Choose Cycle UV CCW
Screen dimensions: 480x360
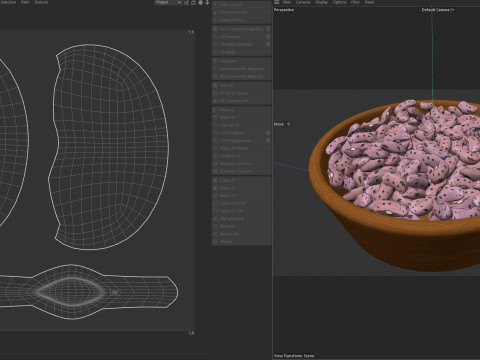pos(242,203)
